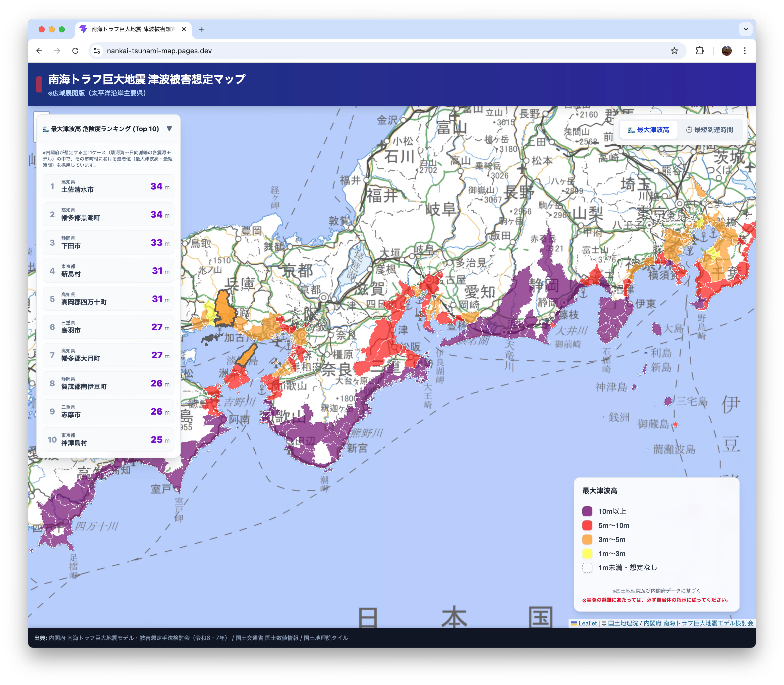Screen dimensions: 784x685
Task: Click the purple 10m以上 legend swatch
Action: pos(587,511)
